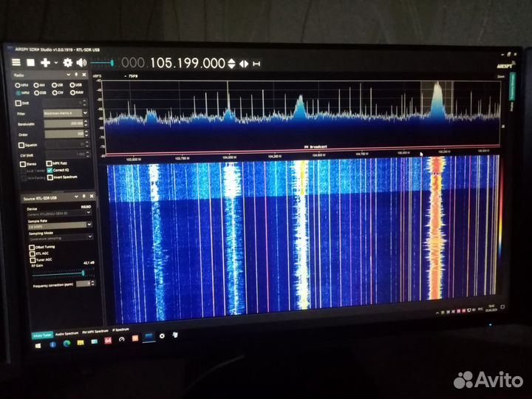Select the RAW radio mode
The width and height of the screenshot is (532, 399).
click(x=77, y=92)
